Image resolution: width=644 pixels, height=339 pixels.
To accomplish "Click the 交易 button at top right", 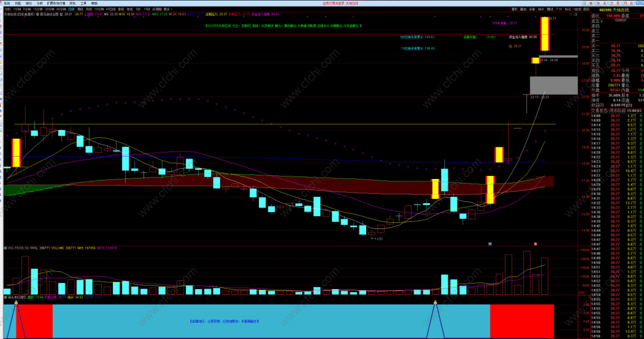I will pyautogui.click(x=615, y=3).
